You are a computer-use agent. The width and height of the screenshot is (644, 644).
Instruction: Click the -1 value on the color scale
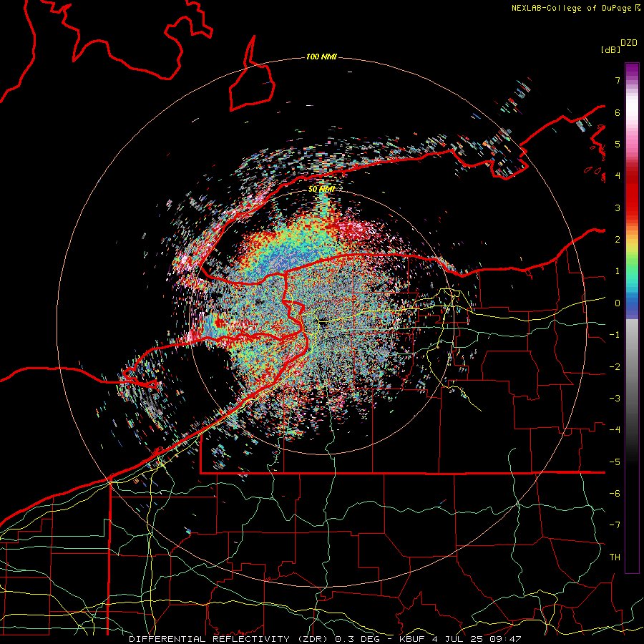pyautogui.click(x=615, y=335)
